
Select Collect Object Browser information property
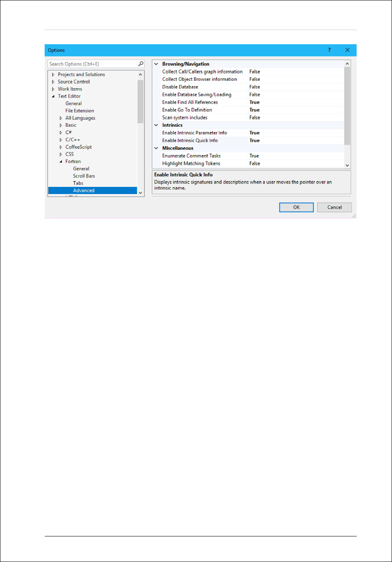click(x=199, y=80)
